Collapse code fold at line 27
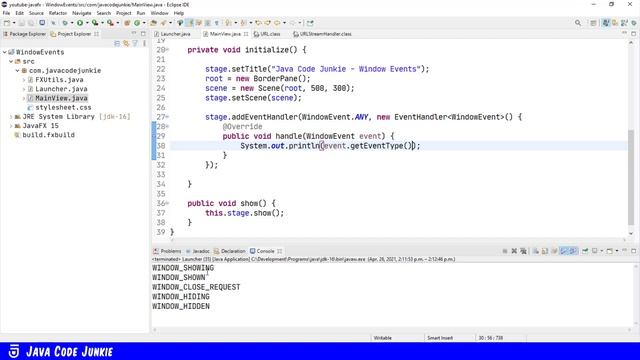Screen dimensions: 640x360 pyautogui.click(x=167, y=117)
